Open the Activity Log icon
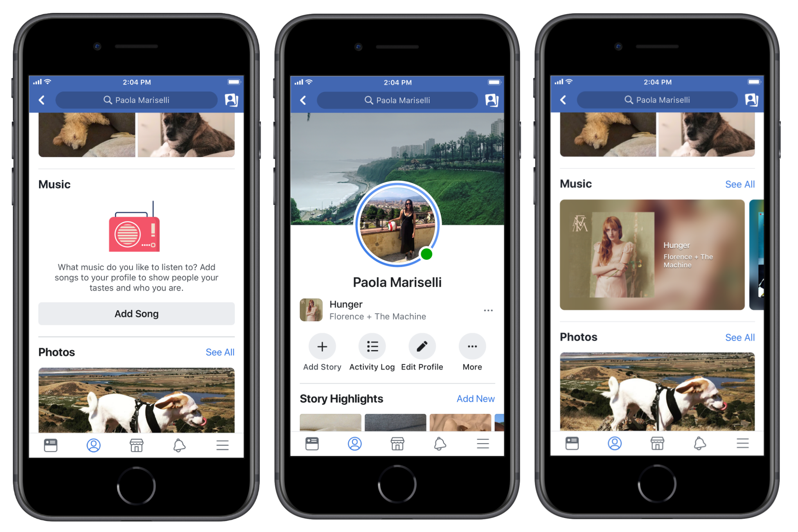 (x=370, y=347)
